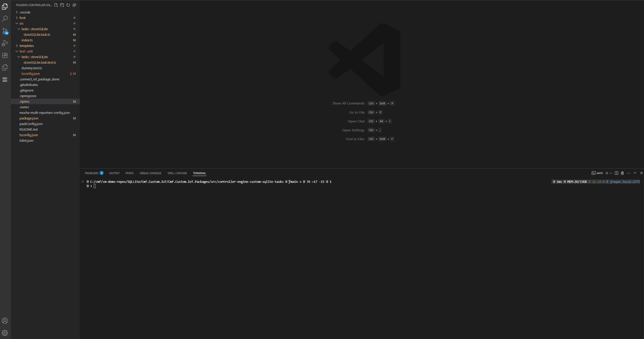This screenshot has height=339, width=644.
Task: Open the Manage gear icon
Action: [x=5, y=333]
